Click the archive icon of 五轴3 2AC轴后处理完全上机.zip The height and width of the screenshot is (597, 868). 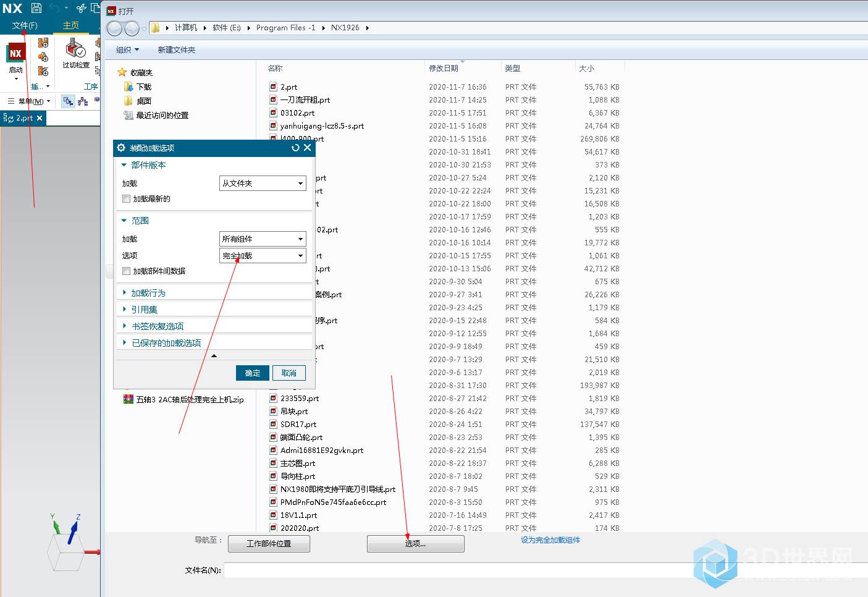click(129, 399)
